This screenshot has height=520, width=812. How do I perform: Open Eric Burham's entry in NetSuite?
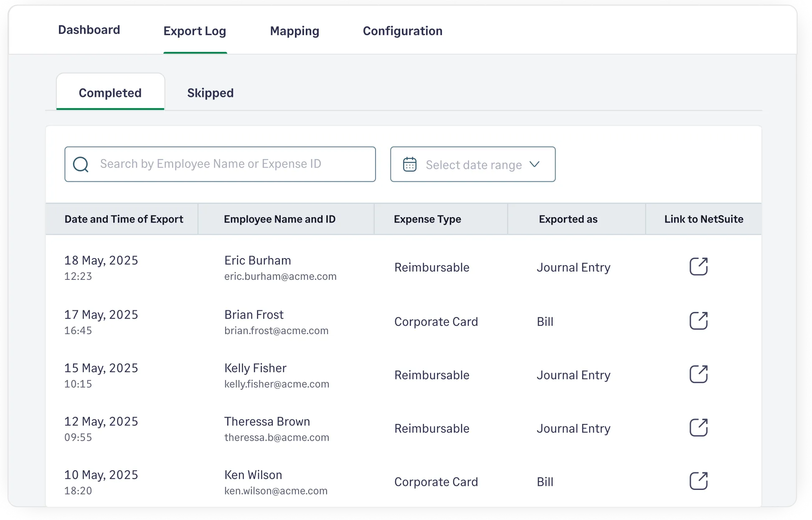pos(698,266)
